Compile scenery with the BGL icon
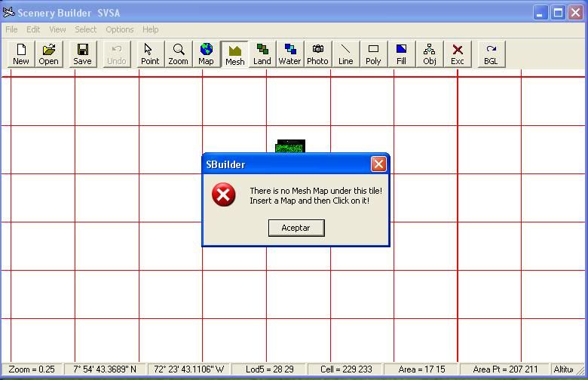Viewport: 588px width, 380px height. coord(492,54)
